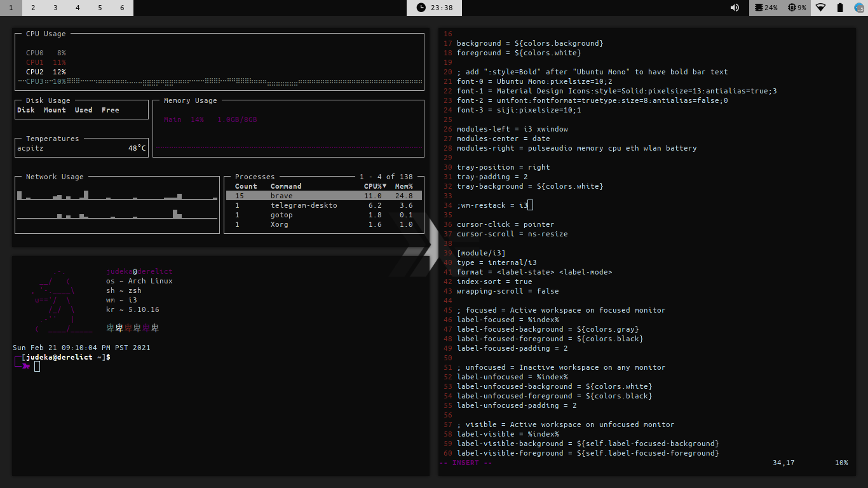Viewport: 868px width, 488px height.
Task: Click the date line 'Sun Feb 21 09:10:04 PM PST 2021'
Action: (81, 348)
